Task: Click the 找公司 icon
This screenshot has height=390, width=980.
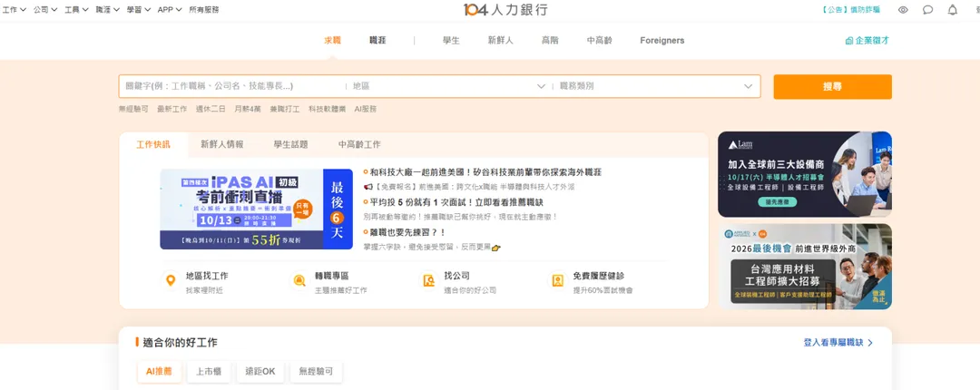Action: [x=428, y=280]
